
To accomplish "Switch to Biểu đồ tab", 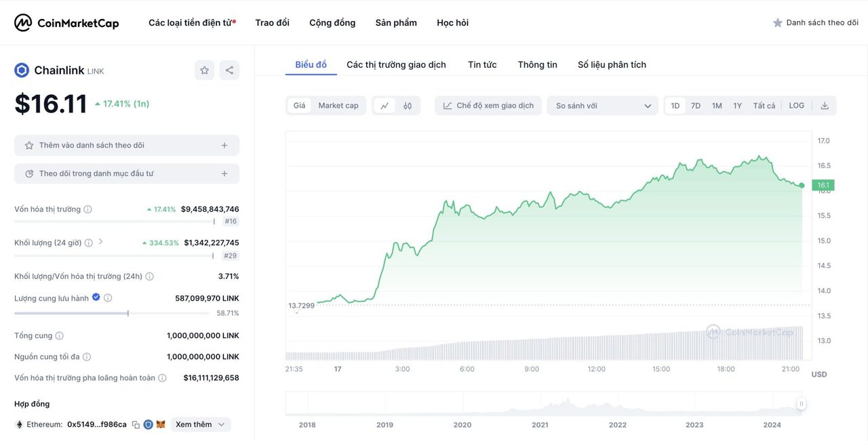I will tap(311, 65).
